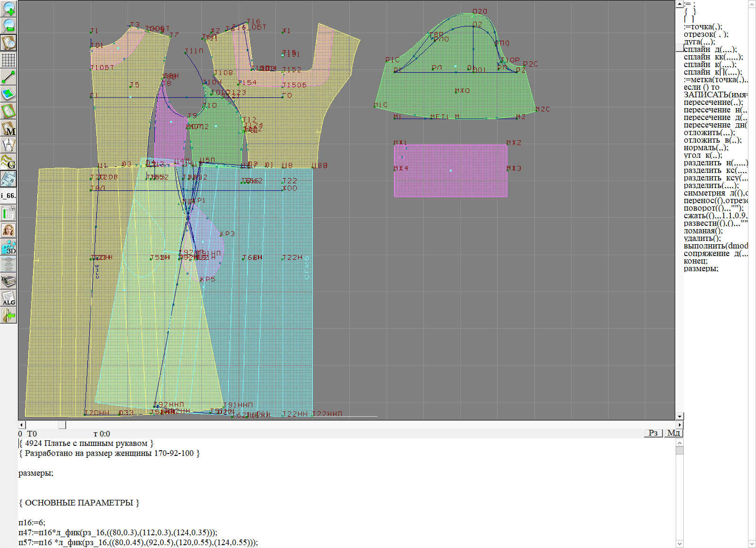Open the woman portrait icon

(9, 230)
